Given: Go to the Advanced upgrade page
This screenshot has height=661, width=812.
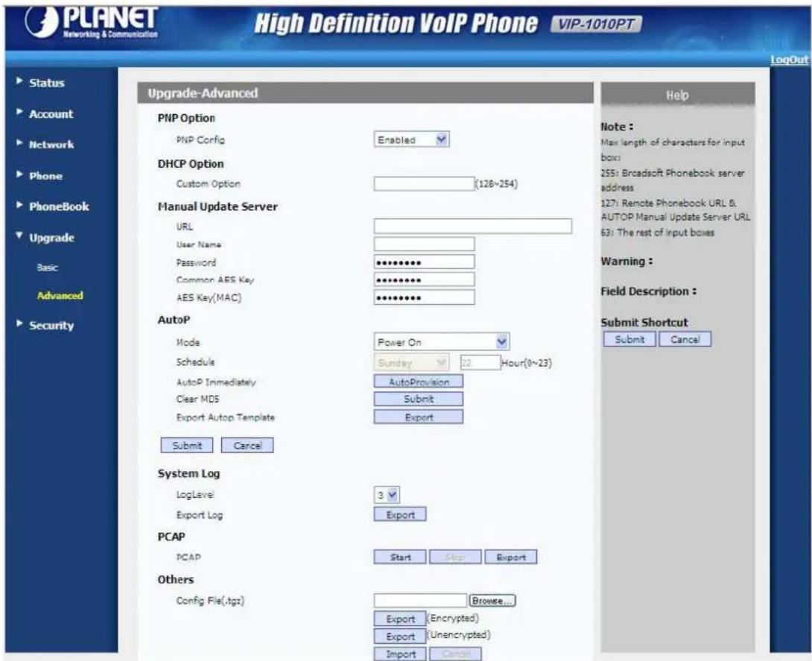Looking at the screenshot, I should point(60,296).
